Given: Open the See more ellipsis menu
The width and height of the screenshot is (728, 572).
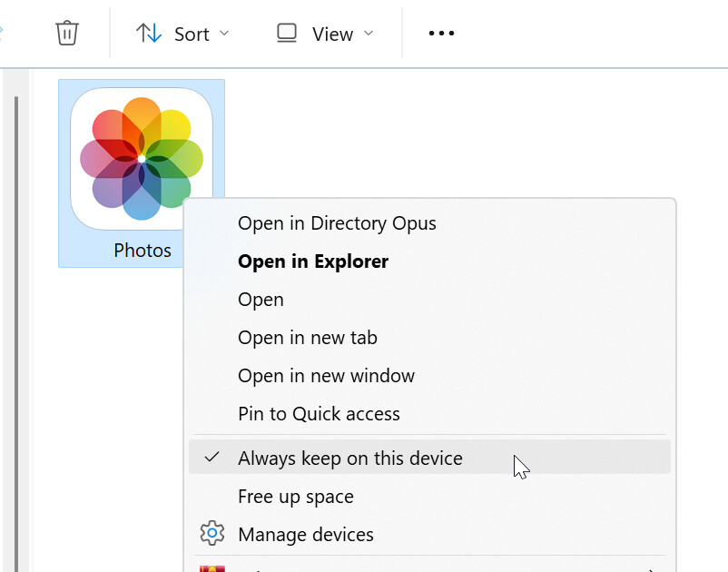Looking at the screenshot, I should pos(441,34).
